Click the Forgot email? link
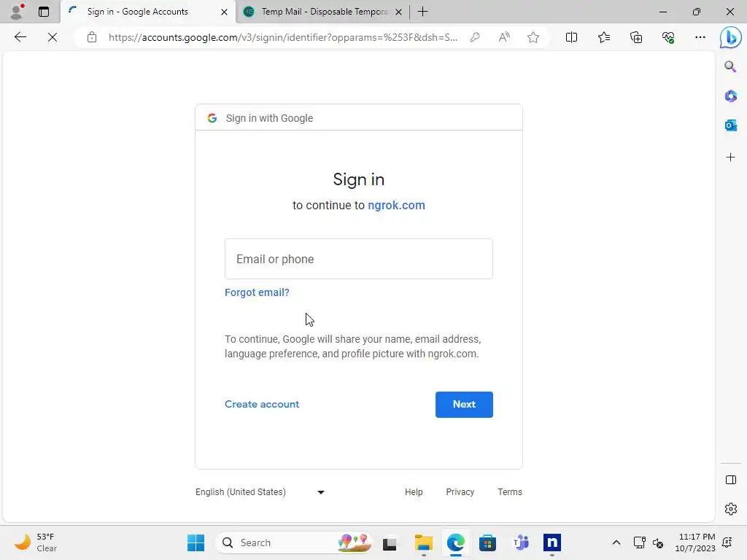Viewport: 747px width, 560px height. [257, 292]
